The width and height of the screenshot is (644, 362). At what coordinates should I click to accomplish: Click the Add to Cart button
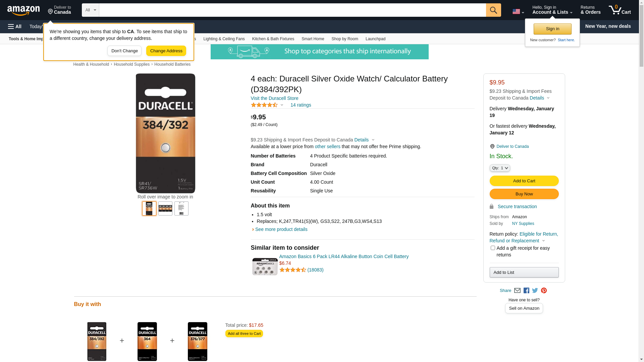(524, 181)
